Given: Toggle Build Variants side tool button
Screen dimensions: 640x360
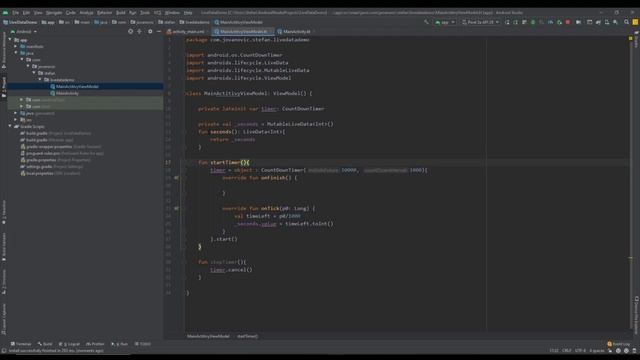Looking at the screenshot, I should [x=4, y=247].
